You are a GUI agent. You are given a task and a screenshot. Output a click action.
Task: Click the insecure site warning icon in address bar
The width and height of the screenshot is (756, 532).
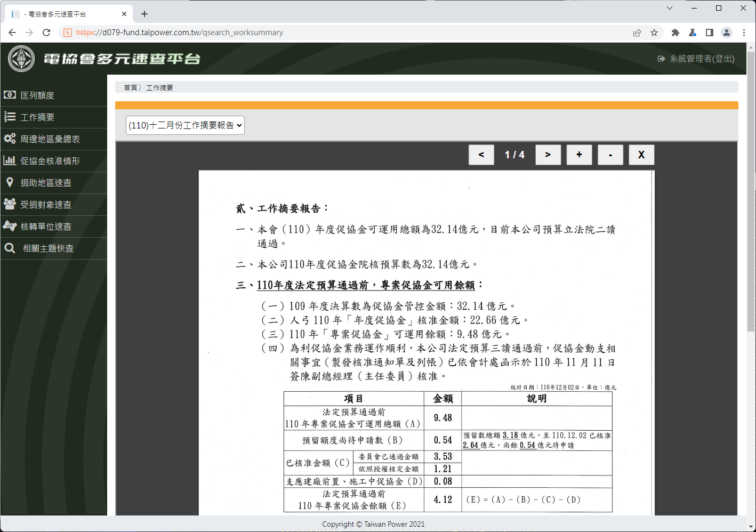[x=68, y=33]
